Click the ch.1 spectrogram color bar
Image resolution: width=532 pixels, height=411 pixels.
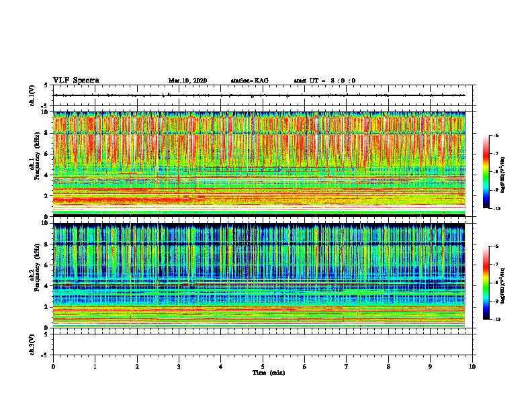pos(486,172)
